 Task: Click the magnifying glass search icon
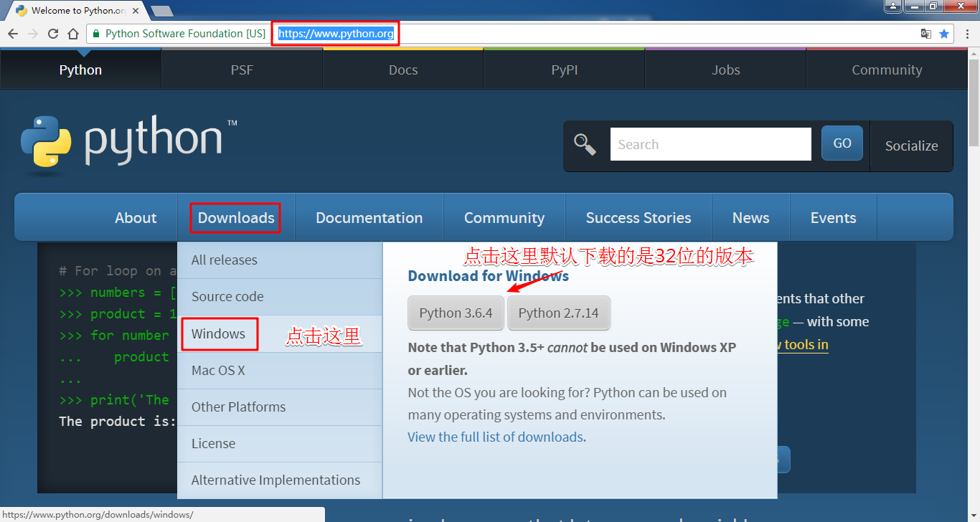[x=585, y=145]
